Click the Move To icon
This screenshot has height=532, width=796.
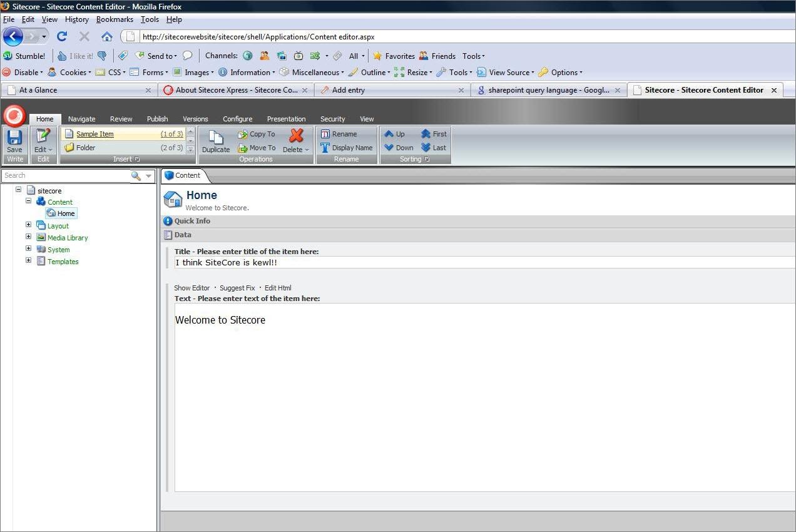pos(243,148)
